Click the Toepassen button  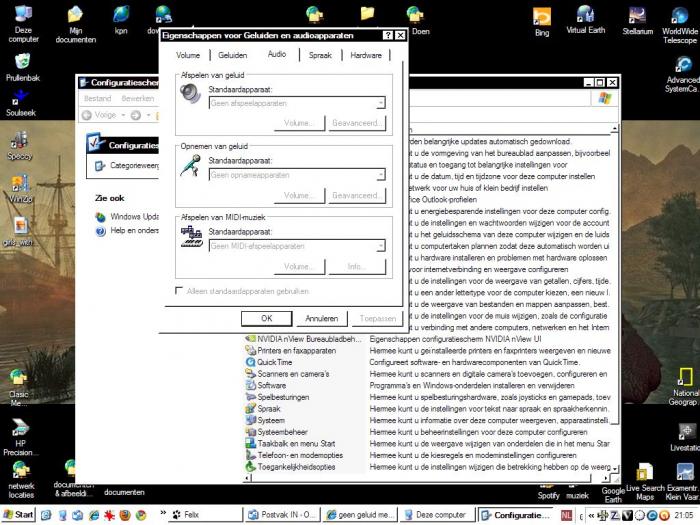click(x=377, y=318)
